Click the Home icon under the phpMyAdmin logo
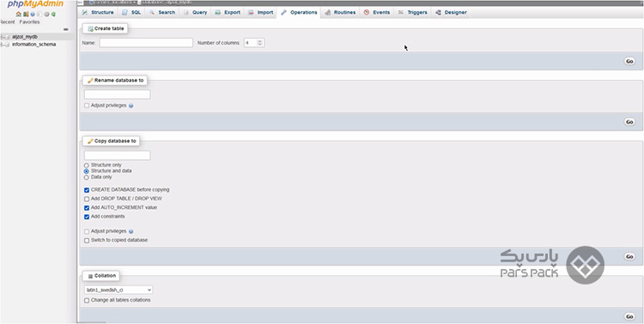The image size is (644, 324). pos(19,14)
